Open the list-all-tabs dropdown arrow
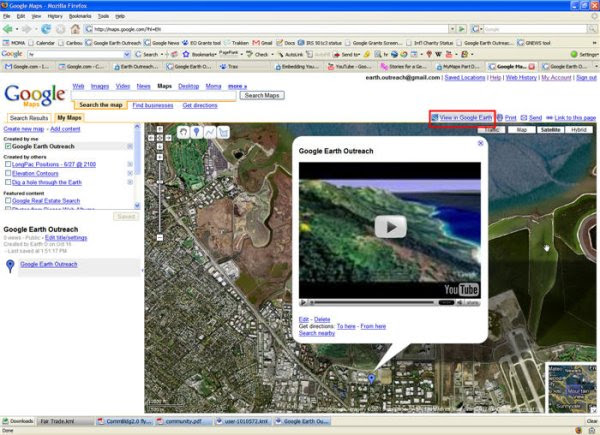 (x=597, y=67)
